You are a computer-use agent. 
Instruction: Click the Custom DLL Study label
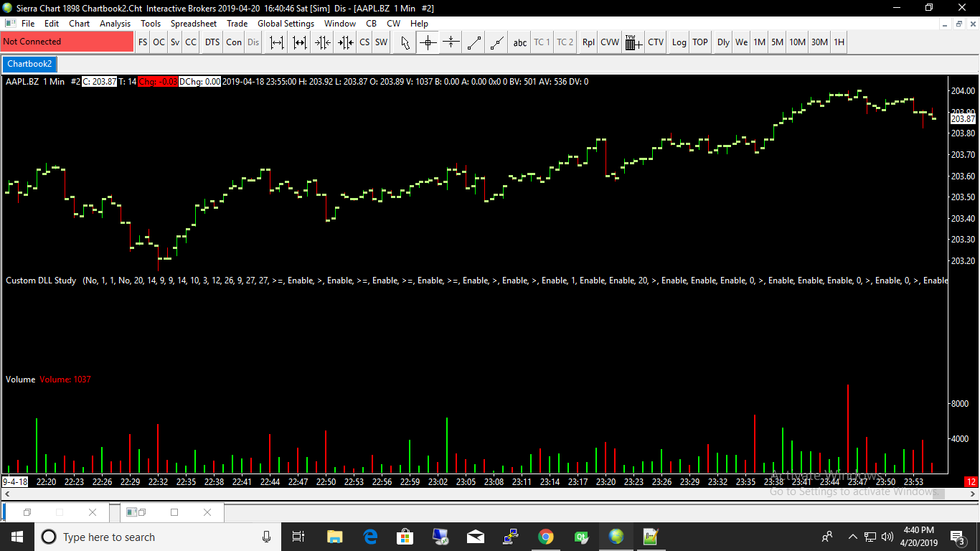pyautogui.click(x=41, y=281)
